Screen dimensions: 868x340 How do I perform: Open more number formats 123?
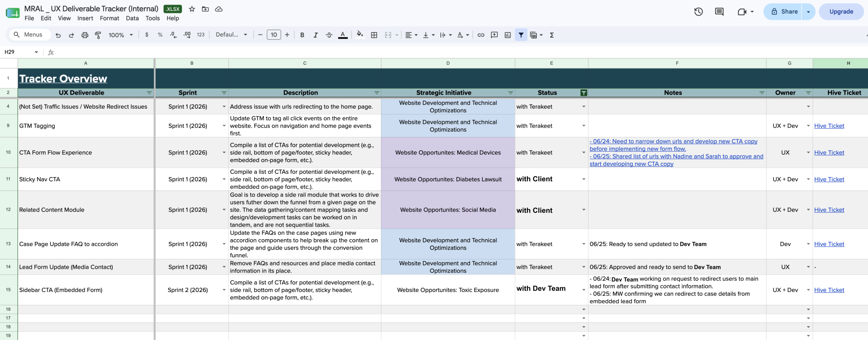(x=201, y=35)
